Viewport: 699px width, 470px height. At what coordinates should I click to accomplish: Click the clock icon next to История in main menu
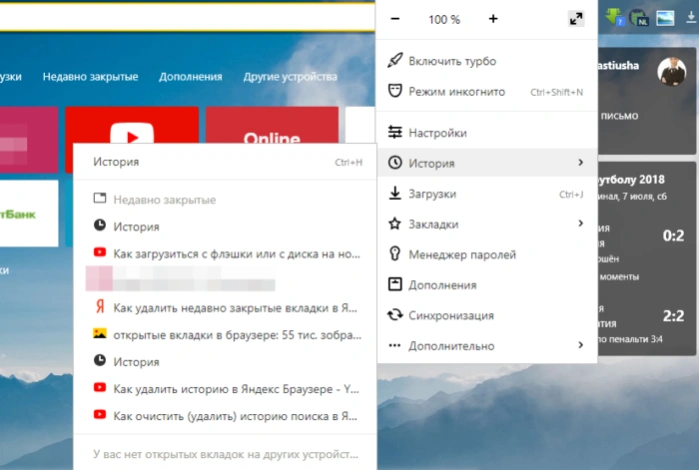tap(395, 163)
